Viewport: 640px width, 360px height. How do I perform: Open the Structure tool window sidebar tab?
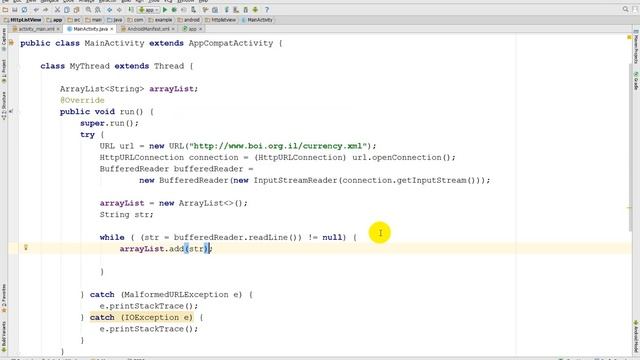[4, 105]
